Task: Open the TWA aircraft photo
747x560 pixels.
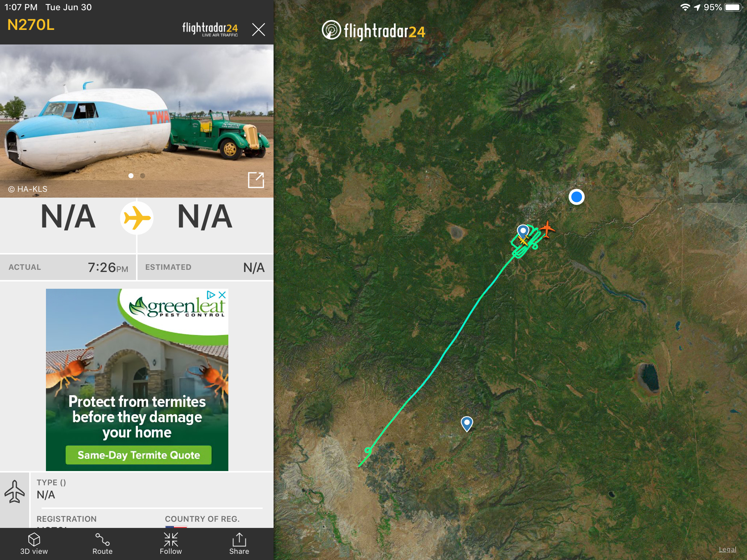Action: tap(137, 121)
